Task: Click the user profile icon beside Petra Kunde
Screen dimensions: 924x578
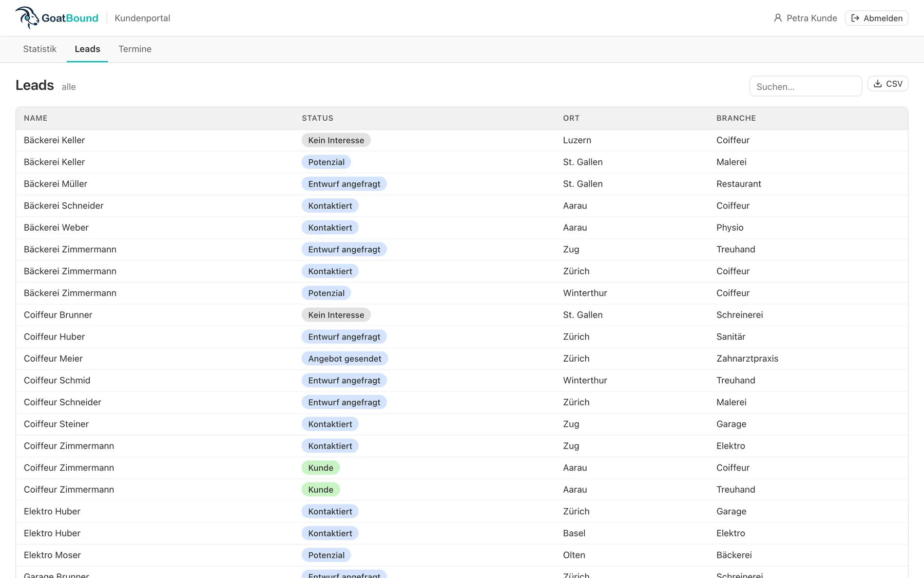Action: [x=778, y=18]
